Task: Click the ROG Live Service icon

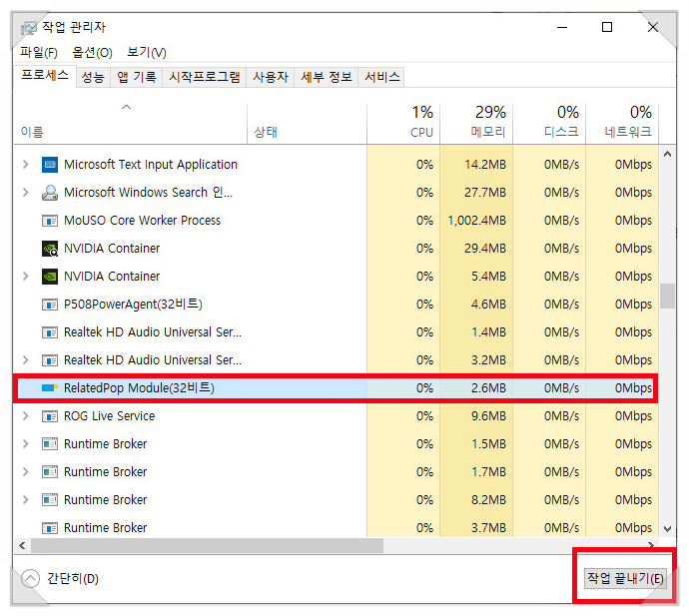Action: coord(50,416)
